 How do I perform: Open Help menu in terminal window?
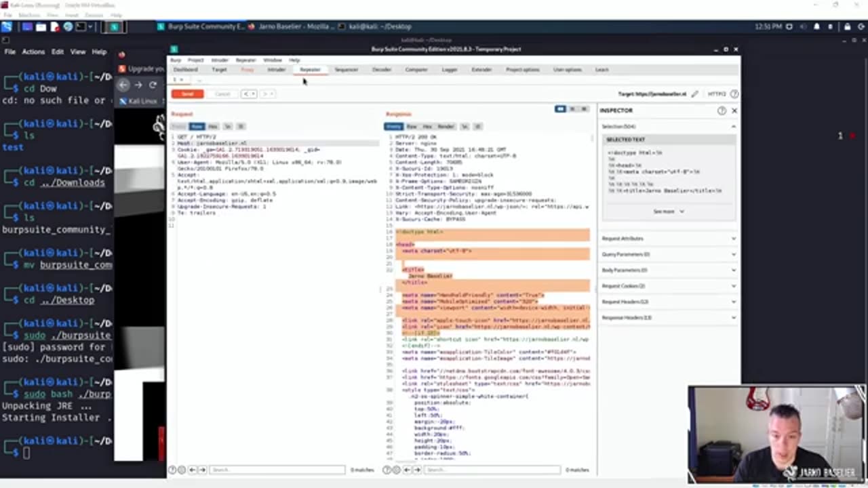pos(99,52)
